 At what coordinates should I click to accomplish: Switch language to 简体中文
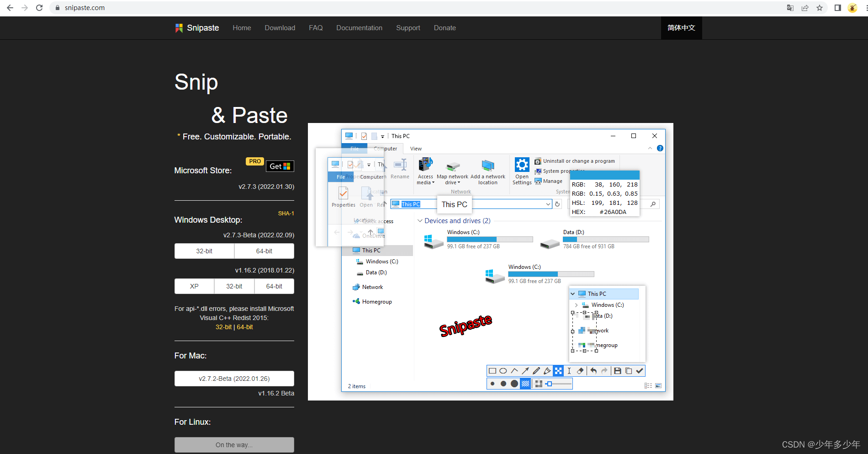[681, 28]
